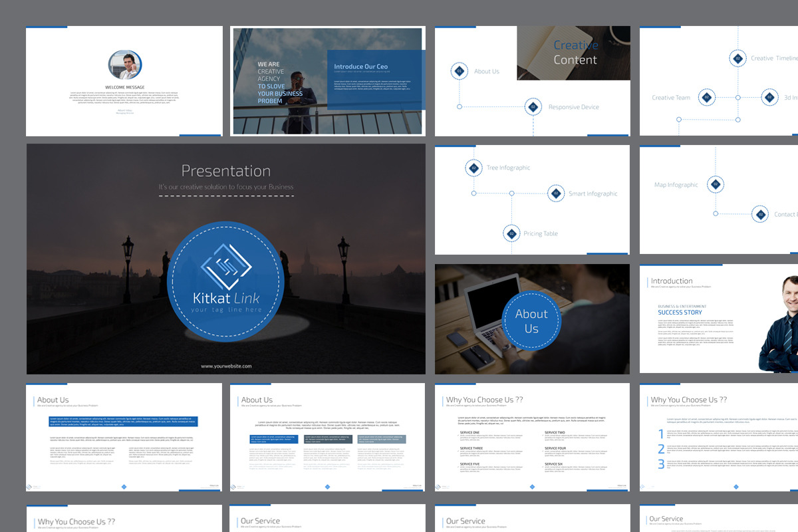Click the 02 node beside Creative Timeline
Screen dimensions: 798x532
click(737, 59)
